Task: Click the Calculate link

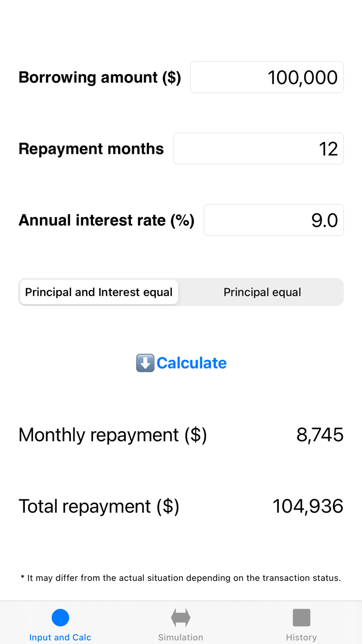Action: 192,363
